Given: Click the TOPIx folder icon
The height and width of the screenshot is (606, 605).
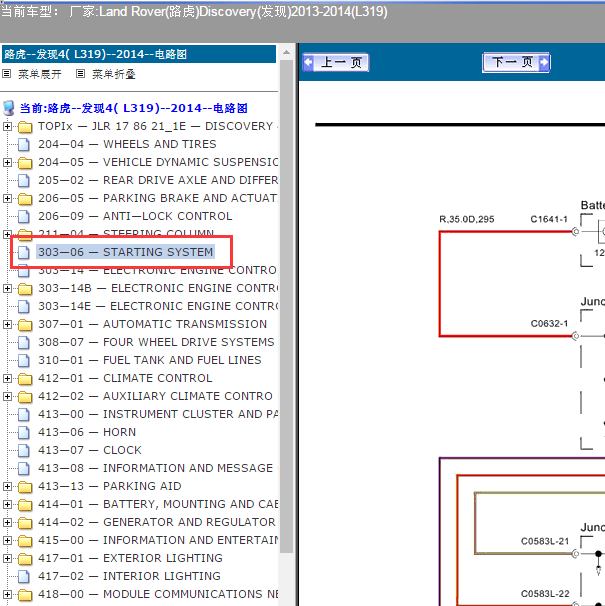Looking at the screenshot, I should [25, 127].
